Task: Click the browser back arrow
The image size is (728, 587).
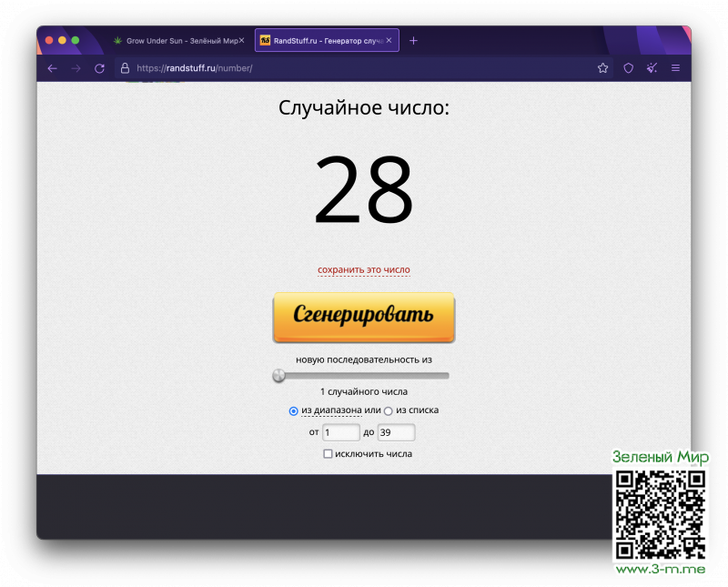Action: [x=52, y=68]
